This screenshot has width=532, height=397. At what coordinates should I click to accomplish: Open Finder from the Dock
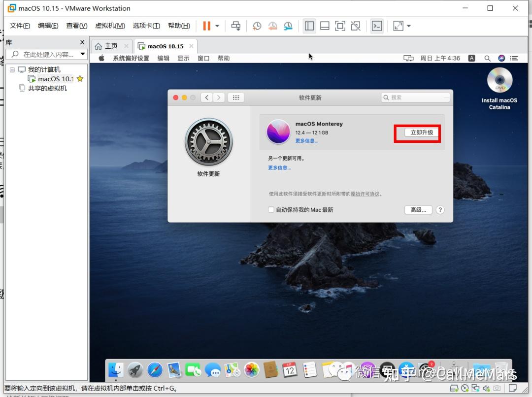[116, 370]
